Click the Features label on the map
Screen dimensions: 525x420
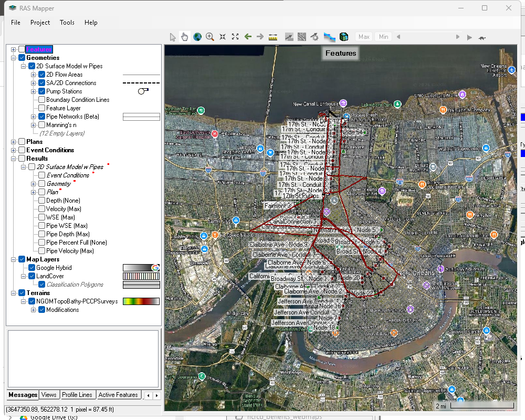341,53
